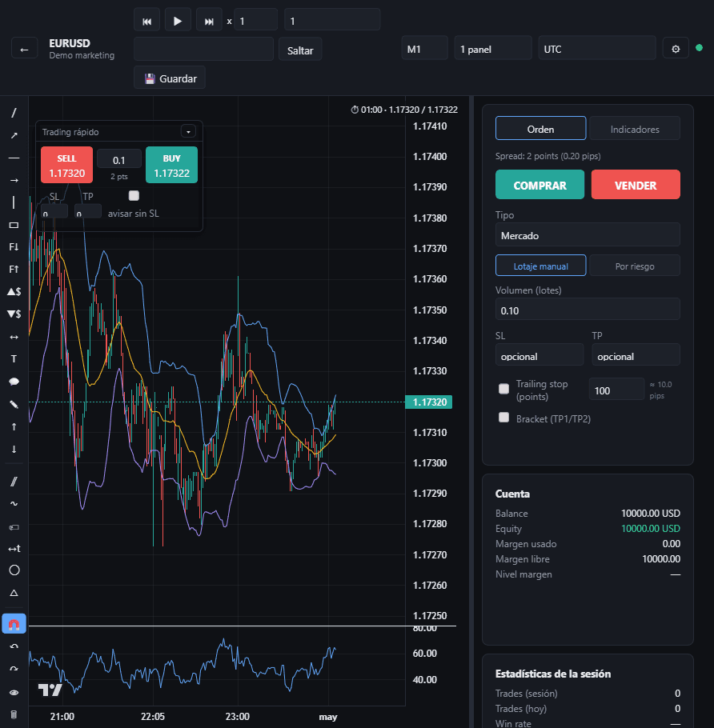This screenshot has width=714, height=728.
Task: Select Lotaje manual sizing mode
Action: (x=541, y=266)
